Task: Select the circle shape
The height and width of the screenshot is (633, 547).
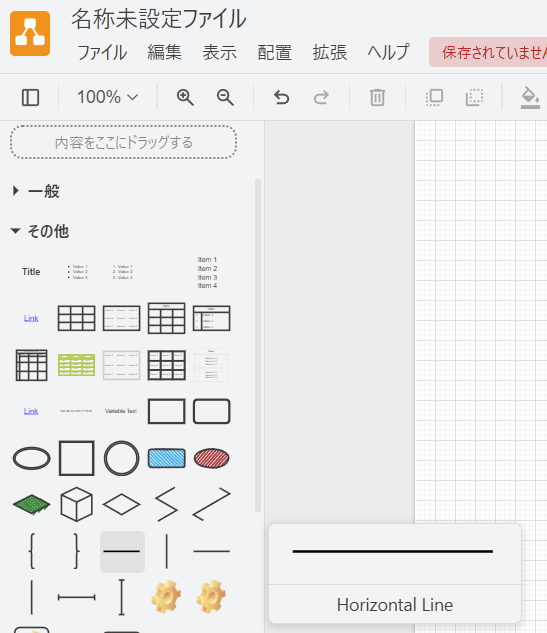Action: [x=122, y=458]
